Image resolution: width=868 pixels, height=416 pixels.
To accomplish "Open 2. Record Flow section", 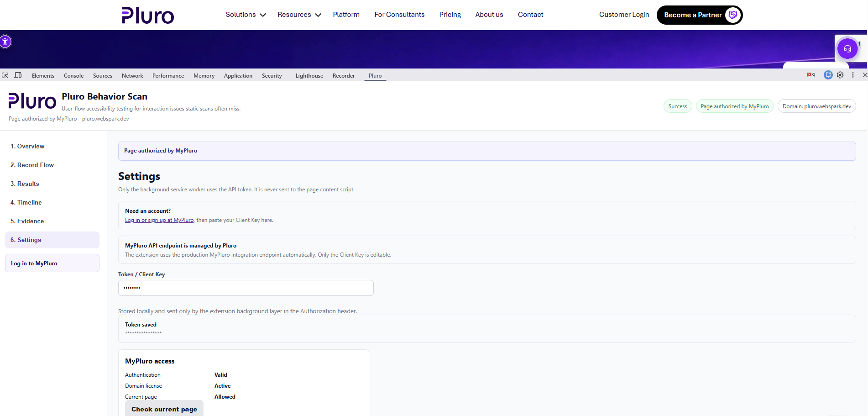I will (x=52, y=165).
